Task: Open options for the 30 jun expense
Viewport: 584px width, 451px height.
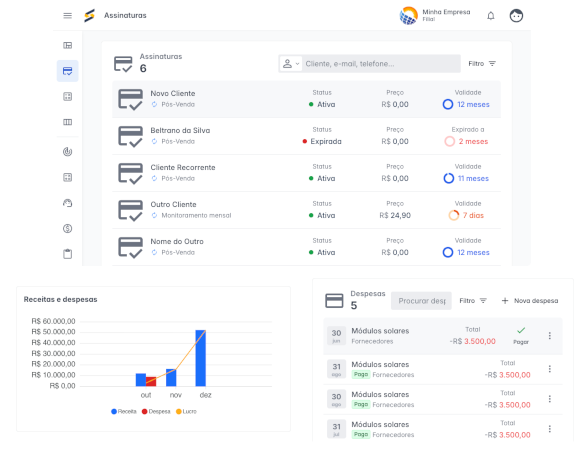Action: [550, 336]
